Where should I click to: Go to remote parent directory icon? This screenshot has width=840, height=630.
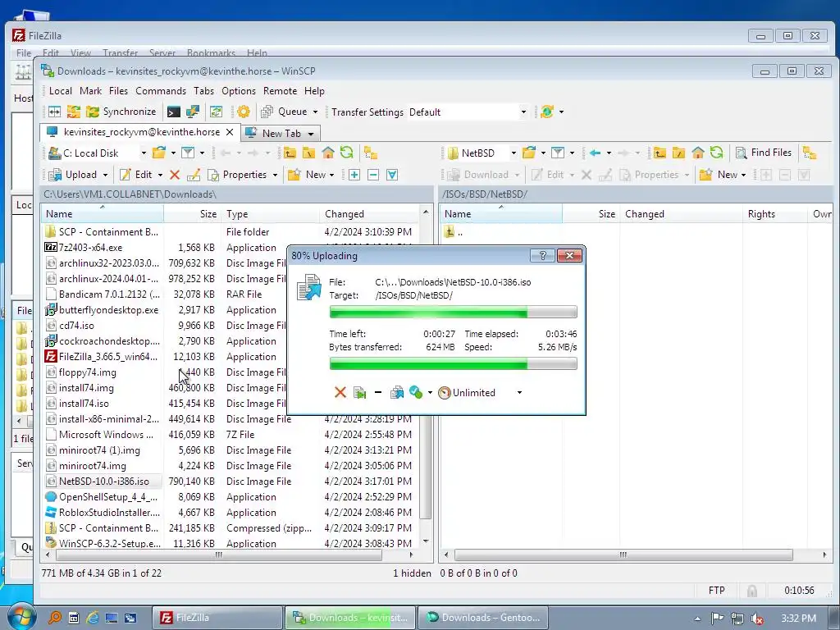pos(660,153)
